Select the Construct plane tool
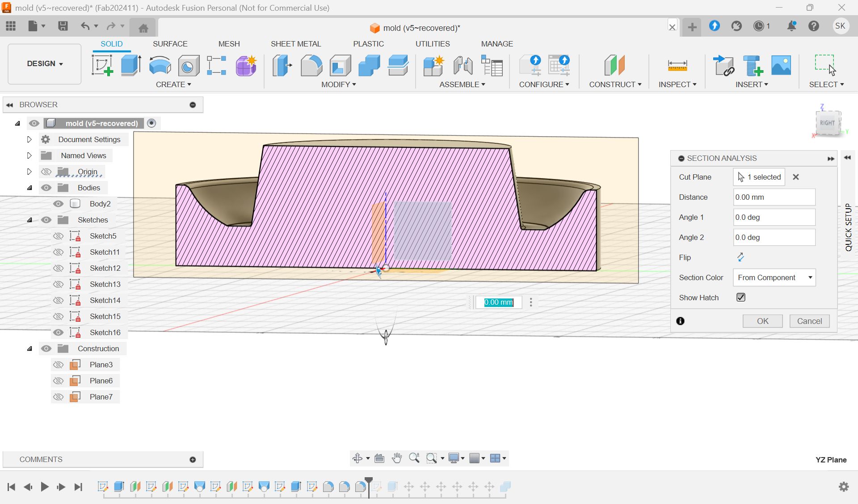858x504 pixels. pyautogui.click(x=614, y=65)
